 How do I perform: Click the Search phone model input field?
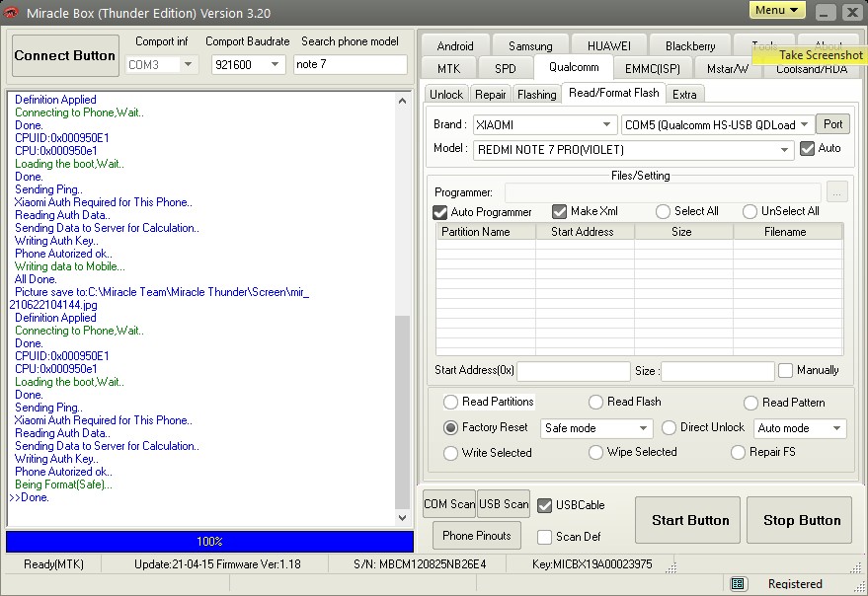pos(350,65)
